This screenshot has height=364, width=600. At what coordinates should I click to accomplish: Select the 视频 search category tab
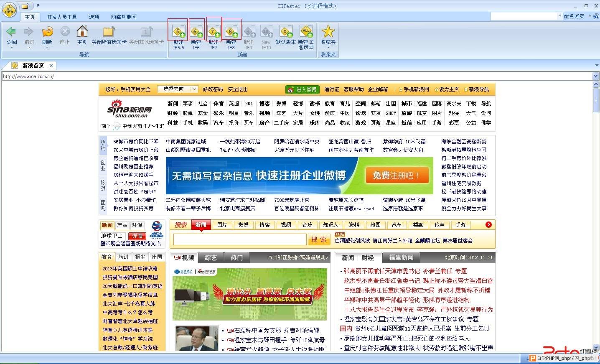[x=286, y=225]
